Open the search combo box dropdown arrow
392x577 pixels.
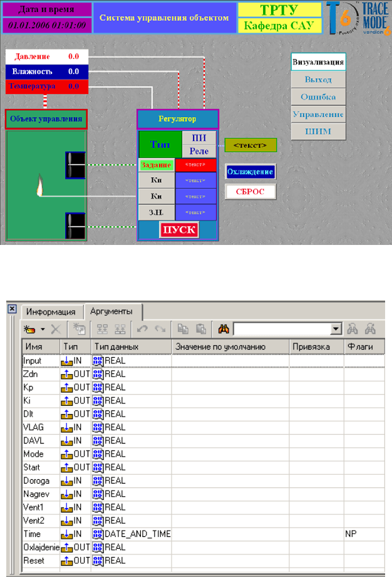(336, 328)
